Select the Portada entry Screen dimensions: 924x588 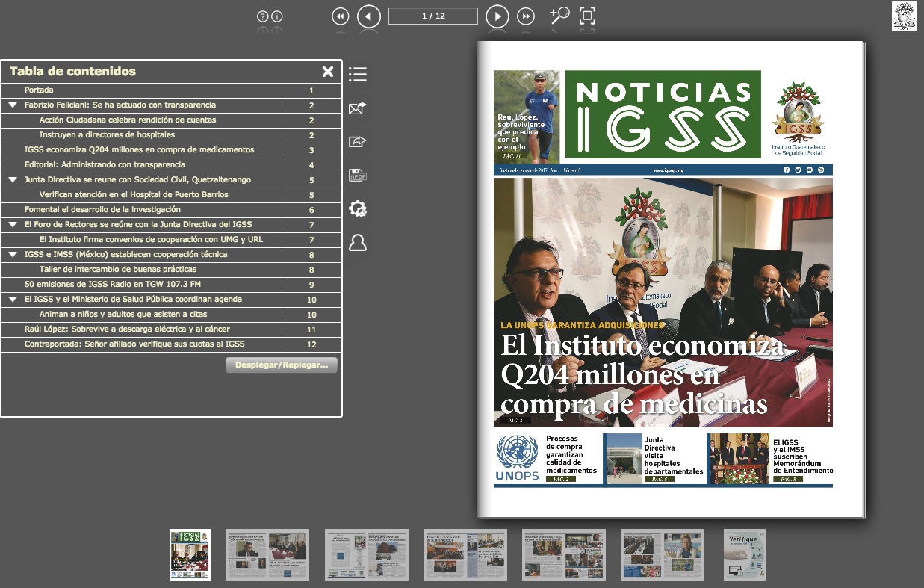39,90
